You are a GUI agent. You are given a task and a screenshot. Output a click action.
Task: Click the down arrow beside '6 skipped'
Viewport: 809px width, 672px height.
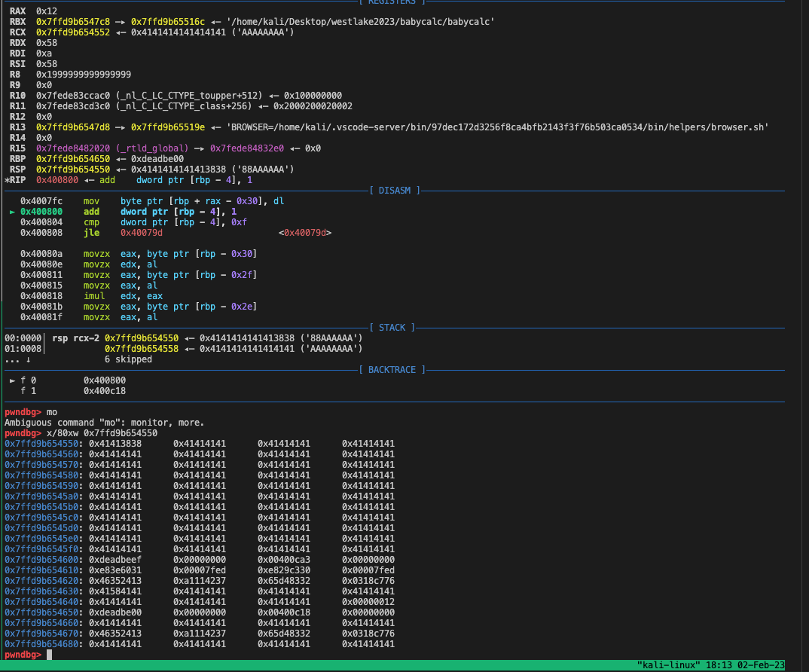tap(29, 359)
